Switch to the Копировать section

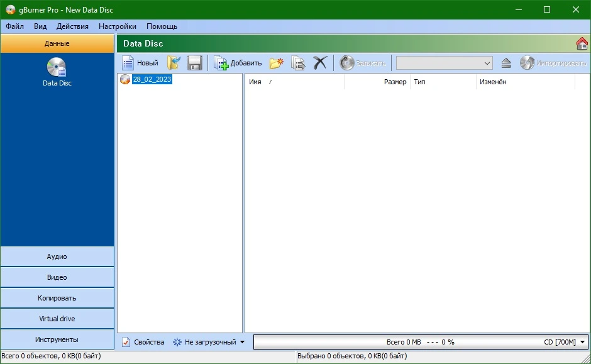[x=57, y=298]
